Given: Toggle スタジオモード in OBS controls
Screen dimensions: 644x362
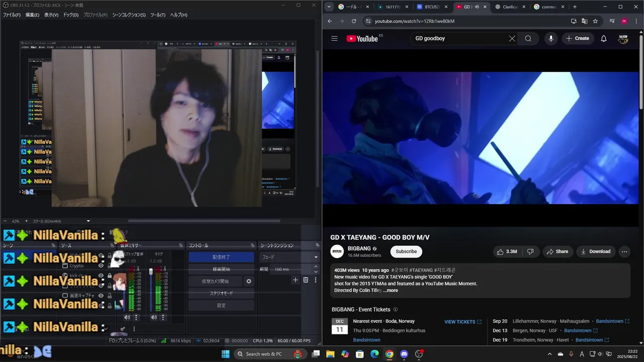Looking at the screenshot, I should 221,293.
